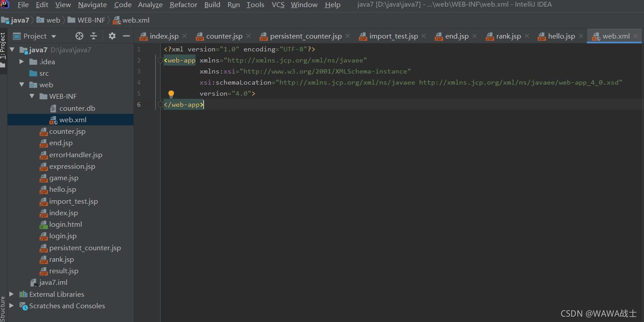Select login.html in the project tree
The image size is (644, 322).
tap(65, 224)
